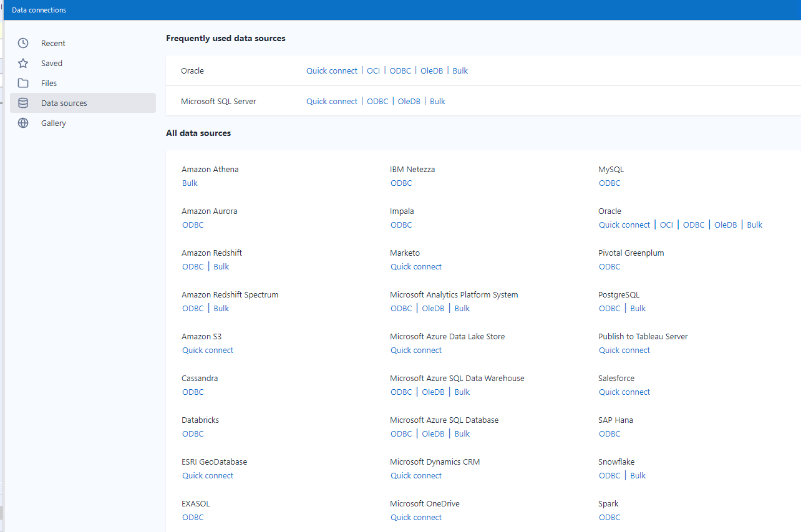Quick connect to Marketo

416,266
